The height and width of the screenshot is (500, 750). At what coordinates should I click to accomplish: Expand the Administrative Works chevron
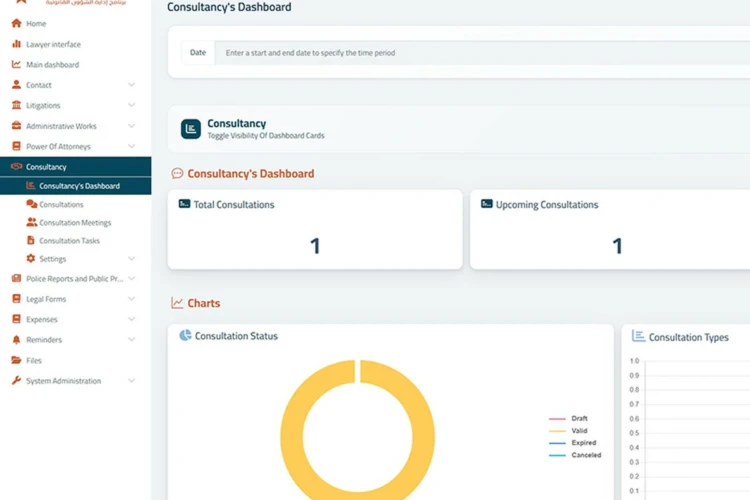click(x=132, y=126)
